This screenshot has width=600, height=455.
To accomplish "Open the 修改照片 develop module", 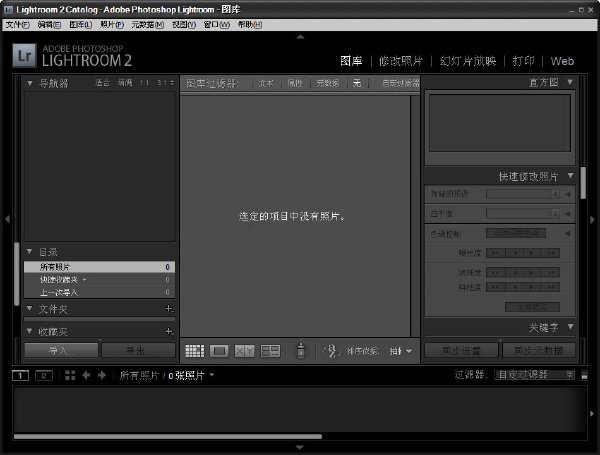I will (401, 61).
